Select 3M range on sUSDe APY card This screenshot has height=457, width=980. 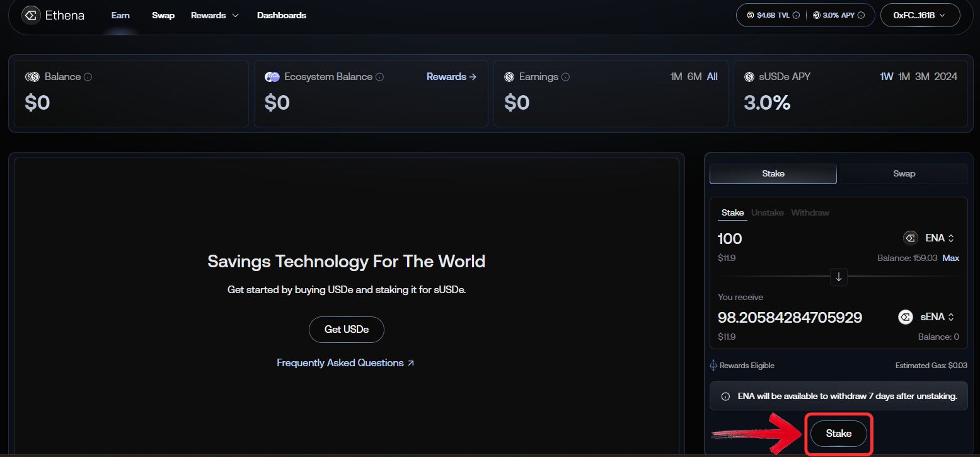923,77
